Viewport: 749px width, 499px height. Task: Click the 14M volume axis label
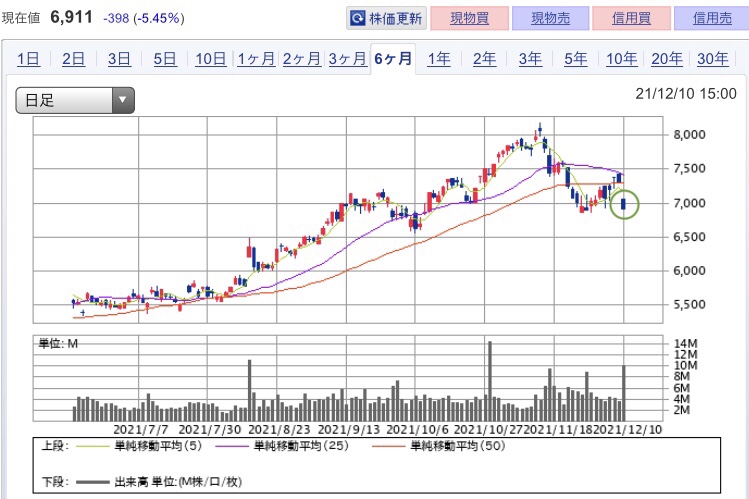coord(685,344)
